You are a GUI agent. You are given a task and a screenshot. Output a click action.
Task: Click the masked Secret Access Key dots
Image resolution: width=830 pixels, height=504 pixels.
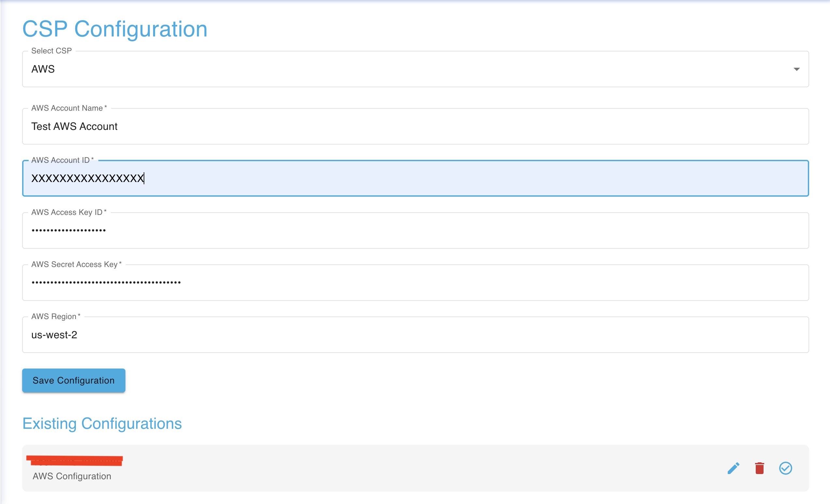click(106, 283)
